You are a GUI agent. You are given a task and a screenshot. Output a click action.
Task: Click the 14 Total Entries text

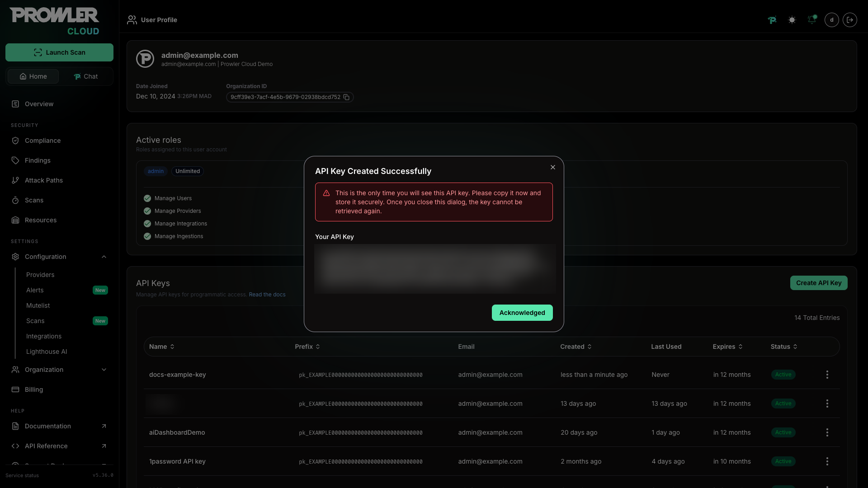coord(817,318)
